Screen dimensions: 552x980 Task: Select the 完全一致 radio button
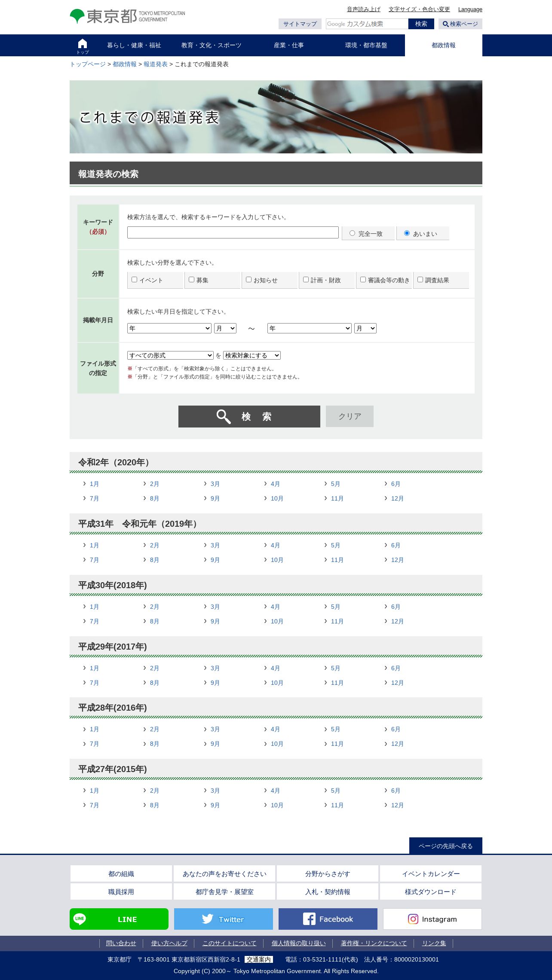pos(353,233)
